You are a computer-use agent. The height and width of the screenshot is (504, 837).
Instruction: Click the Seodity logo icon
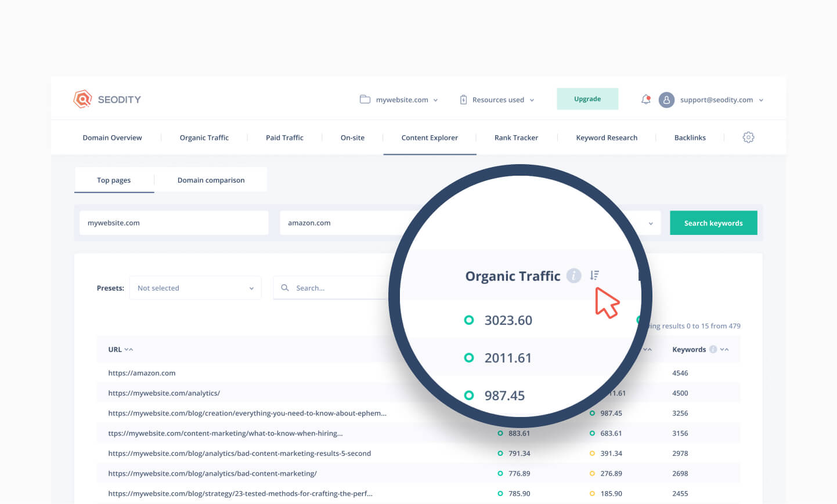point(82,99)
